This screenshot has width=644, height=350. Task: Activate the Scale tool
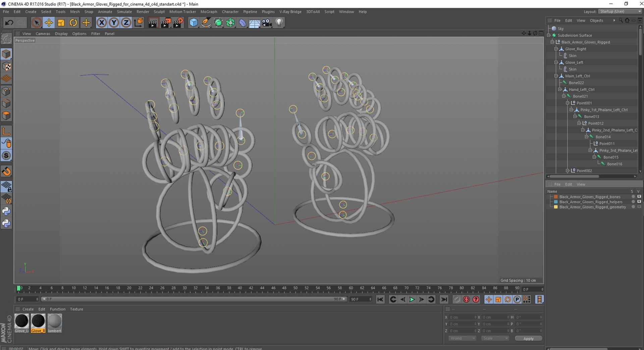pos(61,22)
